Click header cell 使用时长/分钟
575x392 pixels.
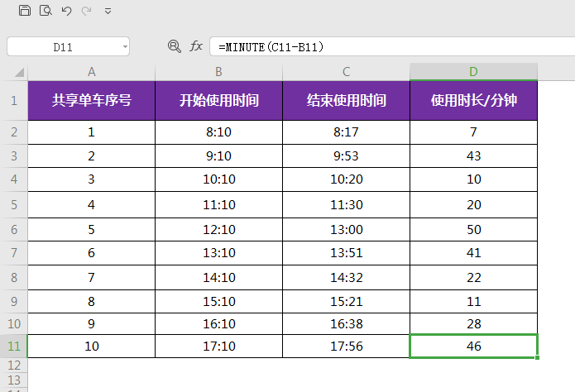pos(473,101)
